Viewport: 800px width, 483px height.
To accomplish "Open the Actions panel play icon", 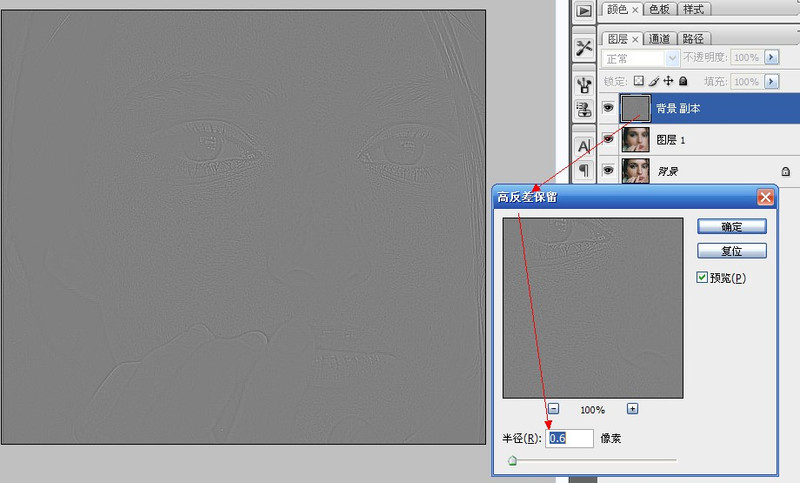I will [584, 11].
